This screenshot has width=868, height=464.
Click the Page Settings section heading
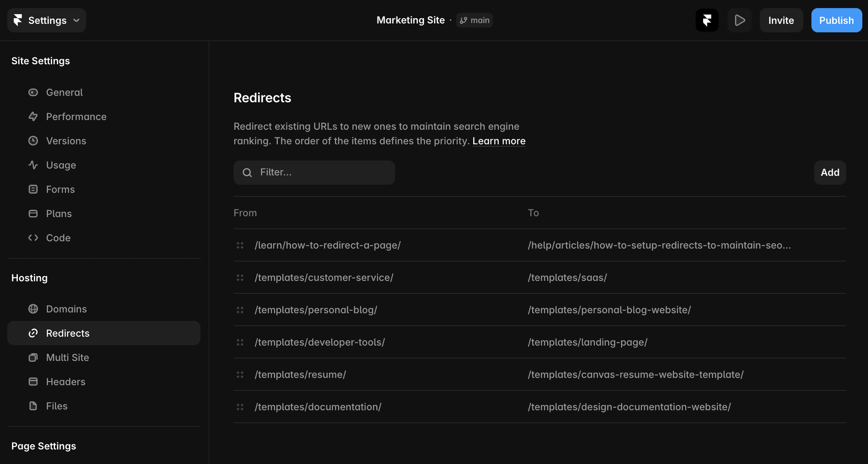click(x=44, y=446)
